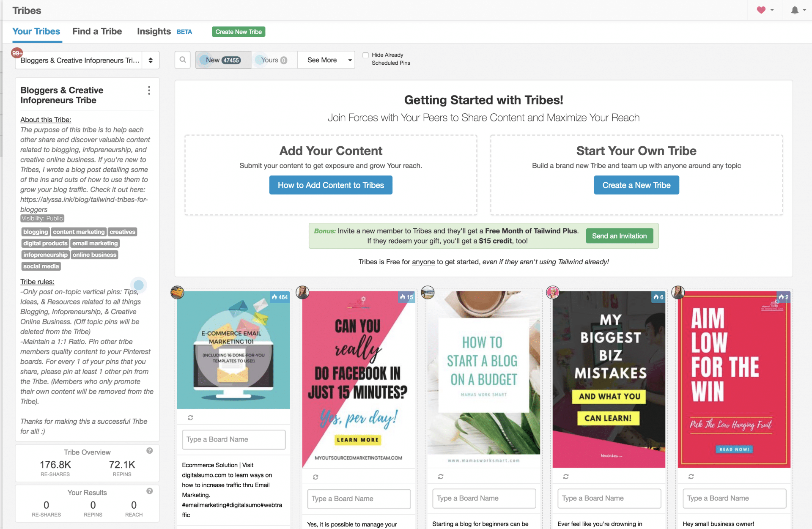This screenshot has height=529, width=812.
Task: Click the 'blogging' tag
Action: click(36, 232)
